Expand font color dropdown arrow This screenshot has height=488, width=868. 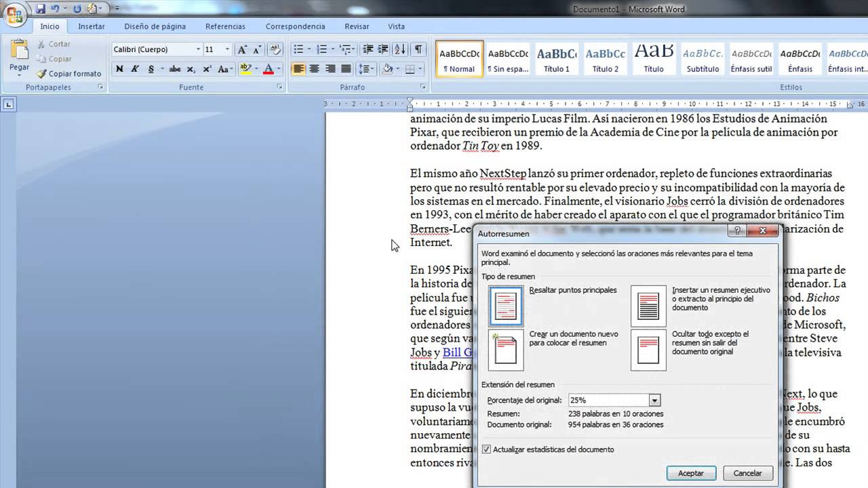pyautogui.click(x=279, y=68)
